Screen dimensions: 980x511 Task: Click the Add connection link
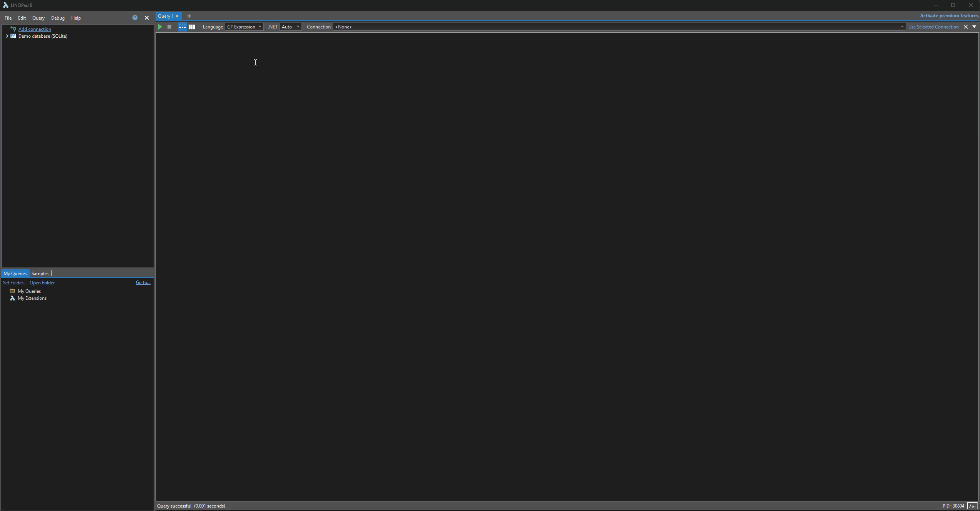tap(35, 29)
